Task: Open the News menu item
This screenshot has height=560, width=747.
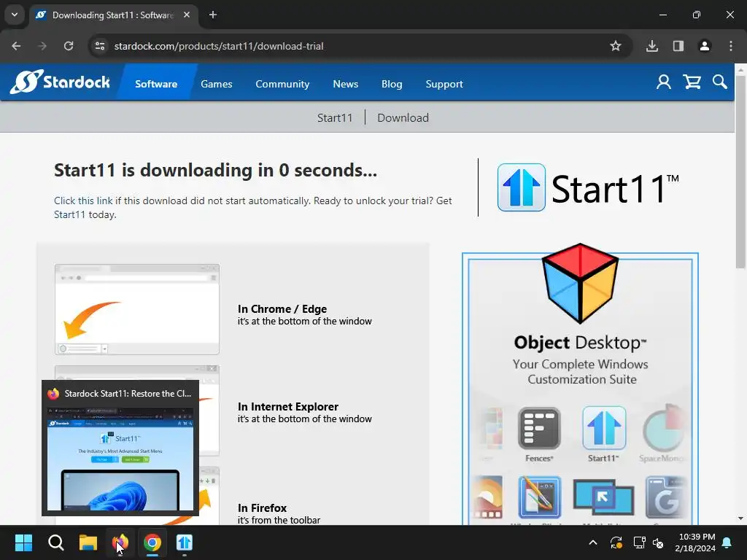Action: coord(345,84)
